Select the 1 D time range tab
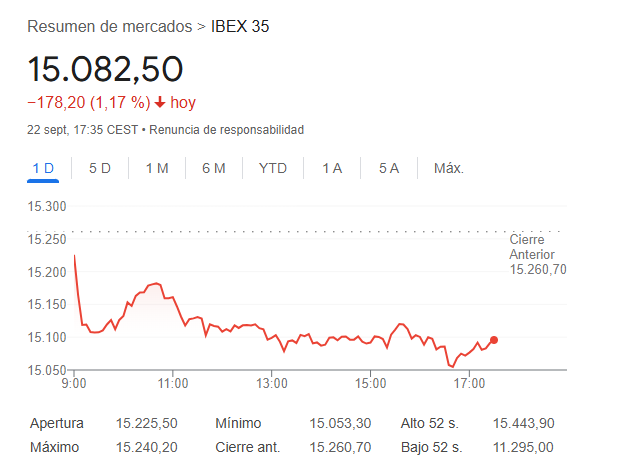620x470 pixels. (x=43, y=168)
